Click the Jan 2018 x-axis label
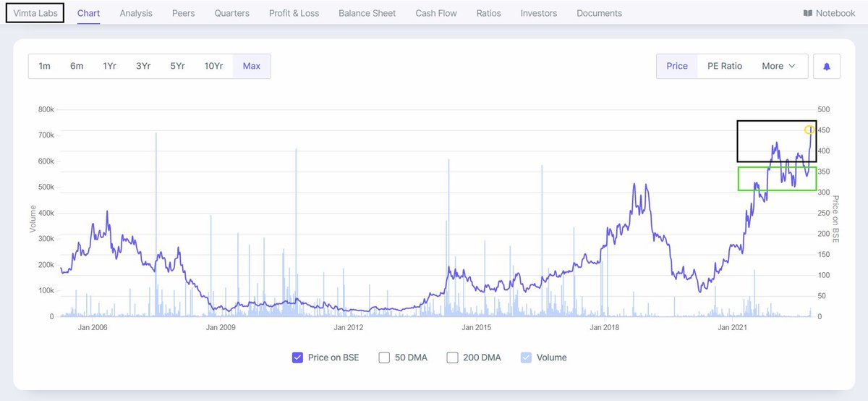Viewport: 868px width, 401px height. (605, 327)
